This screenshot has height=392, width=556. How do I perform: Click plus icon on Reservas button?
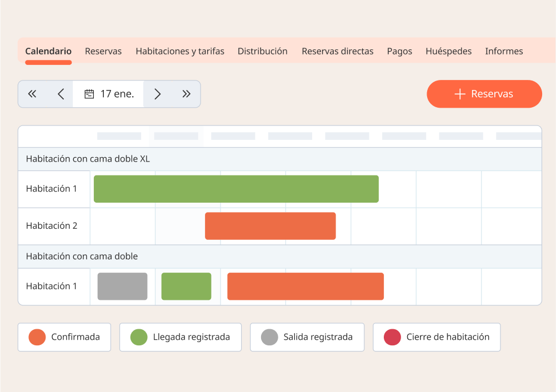click(459, 94)
